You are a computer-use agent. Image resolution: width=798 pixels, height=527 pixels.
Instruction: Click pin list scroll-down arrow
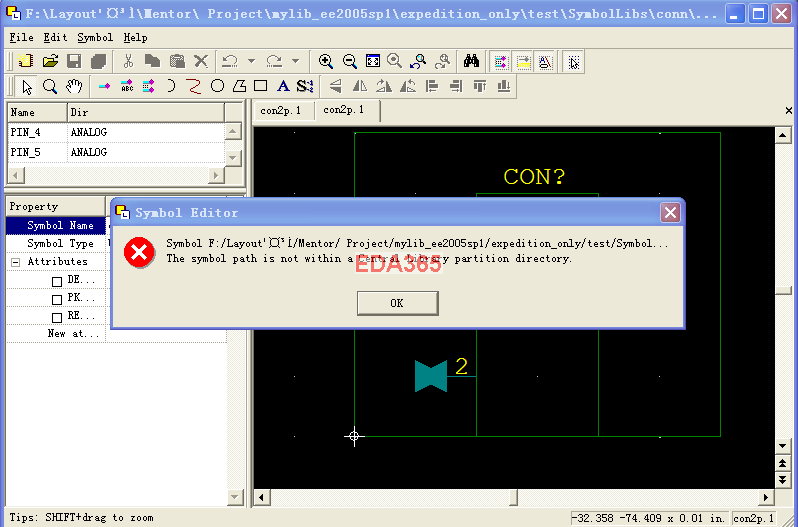(233, 157)
